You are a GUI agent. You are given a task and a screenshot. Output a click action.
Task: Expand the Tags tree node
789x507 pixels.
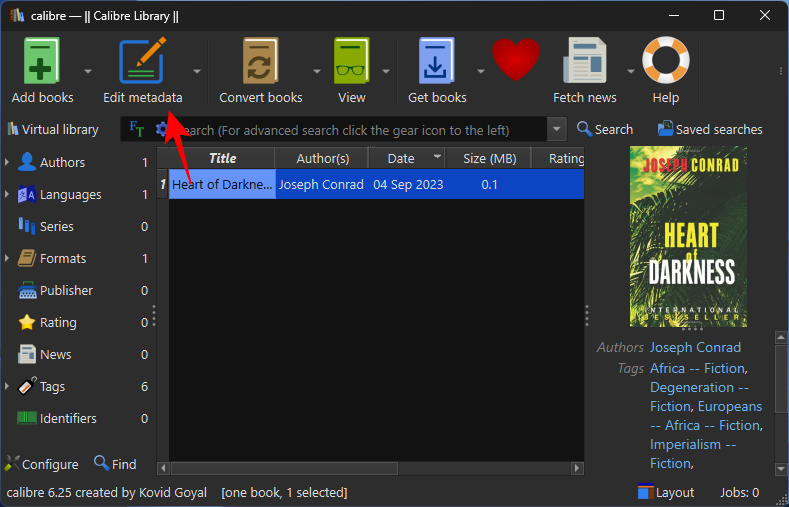[x=7, y=386]
